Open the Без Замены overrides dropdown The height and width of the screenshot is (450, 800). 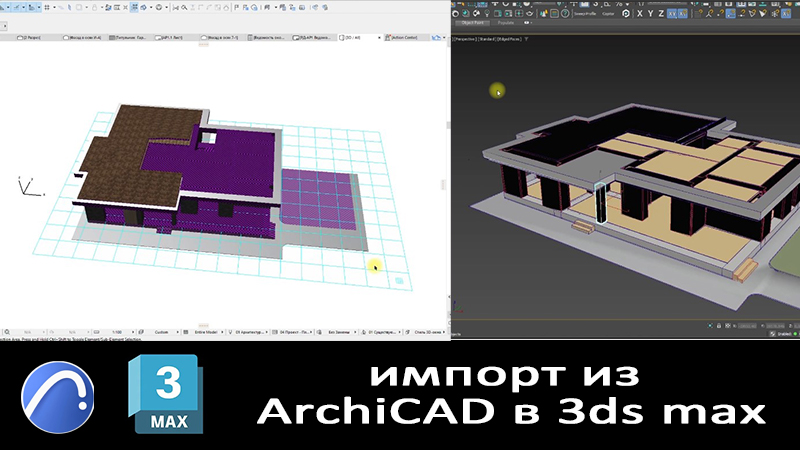[x=339, y=332]
